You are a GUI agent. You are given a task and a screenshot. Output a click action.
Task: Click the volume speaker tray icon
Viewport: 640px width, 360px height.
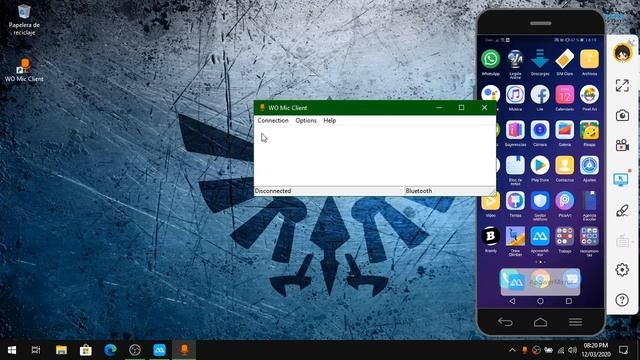[573, 350]
